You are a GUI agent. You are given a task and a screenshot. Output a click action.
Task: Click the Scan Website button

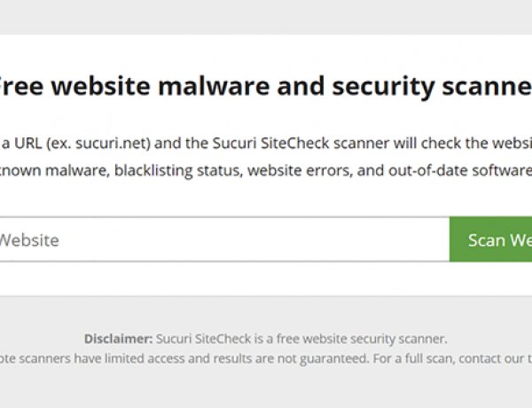492,239
